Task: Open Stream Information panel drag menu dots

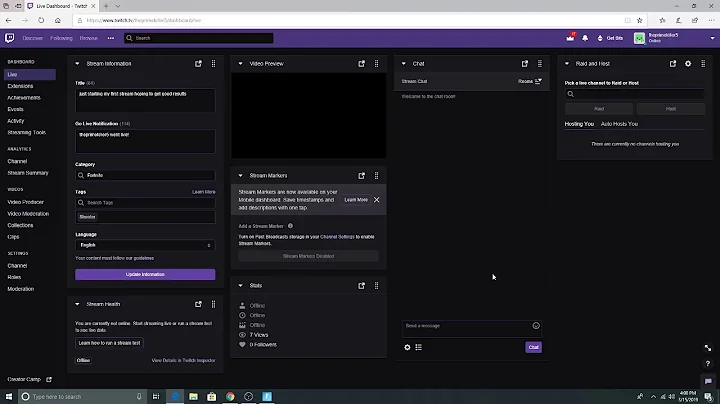Action: click(x=214, y=63)
